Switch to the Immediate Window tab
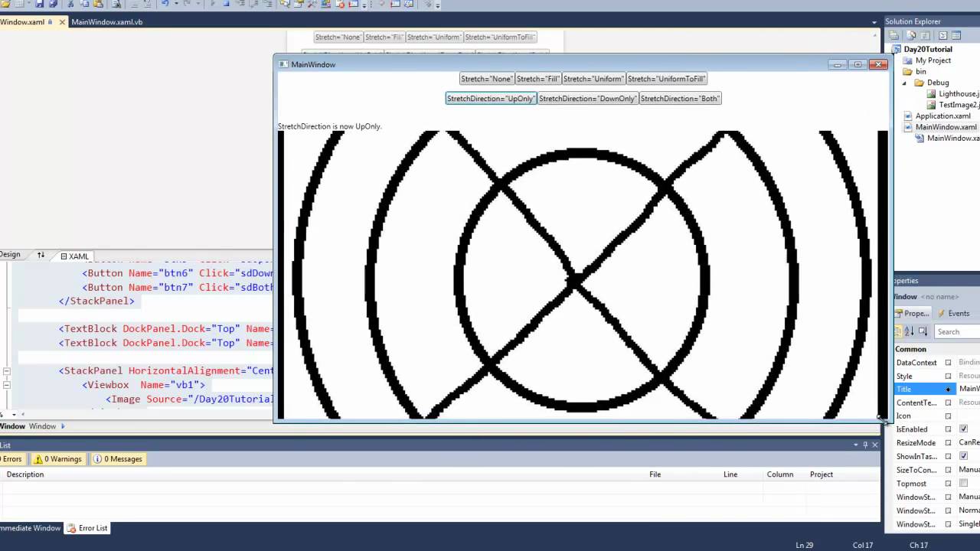Image resolution: width=980 pixels, height=551 pixels. (x=30, y=528)
